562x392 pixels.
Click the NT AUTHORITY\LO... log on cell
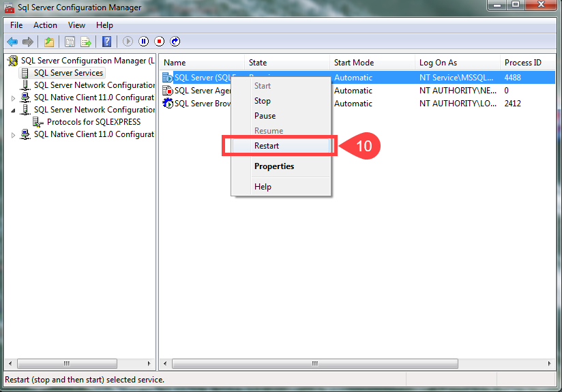458,103
